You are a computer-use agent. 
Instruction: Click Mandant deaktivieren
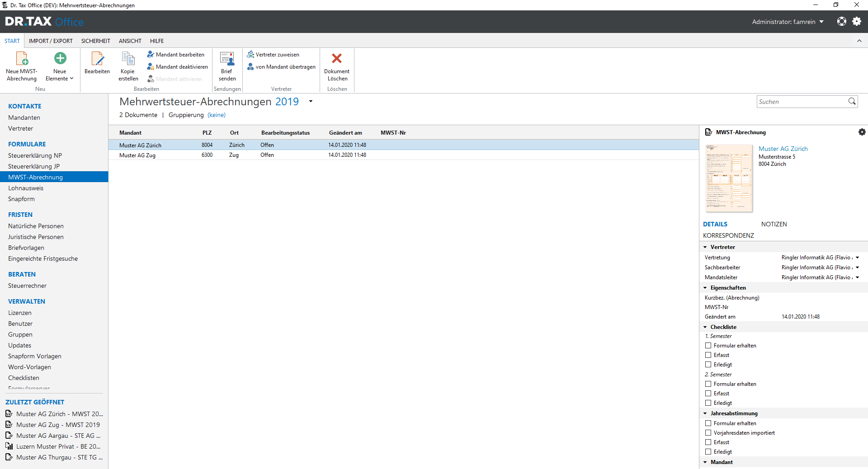178,67
